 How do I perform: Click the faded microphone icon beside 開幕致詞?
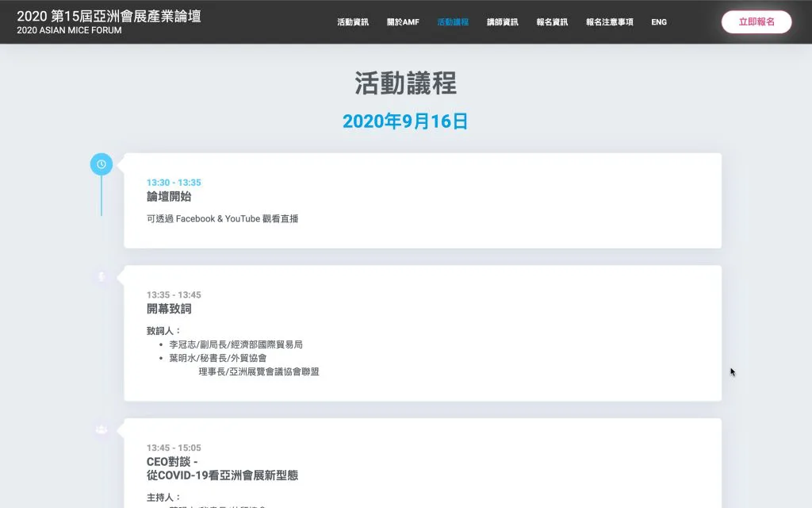(101, 276)
